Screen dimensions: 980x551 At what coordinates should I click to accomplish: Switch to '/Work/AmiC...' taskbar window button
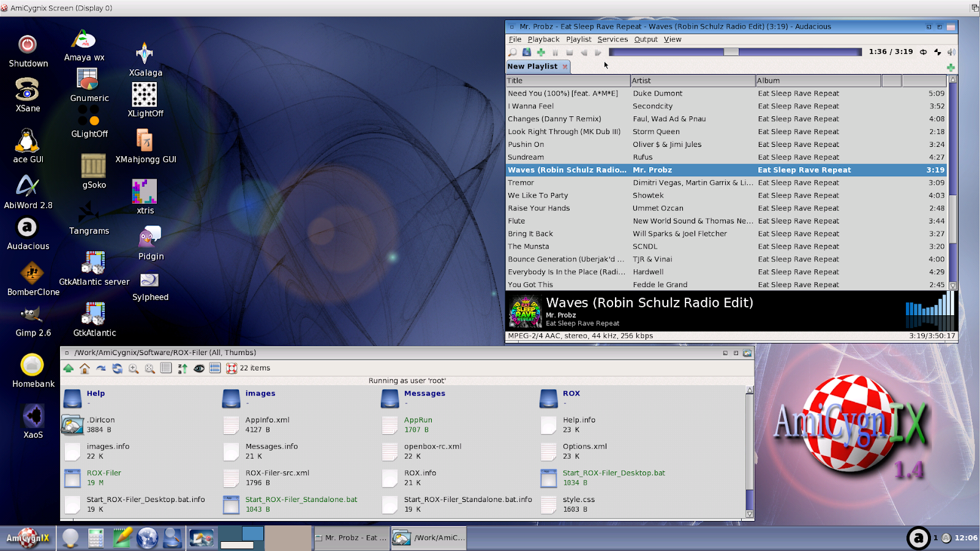(x=429, y=538)
